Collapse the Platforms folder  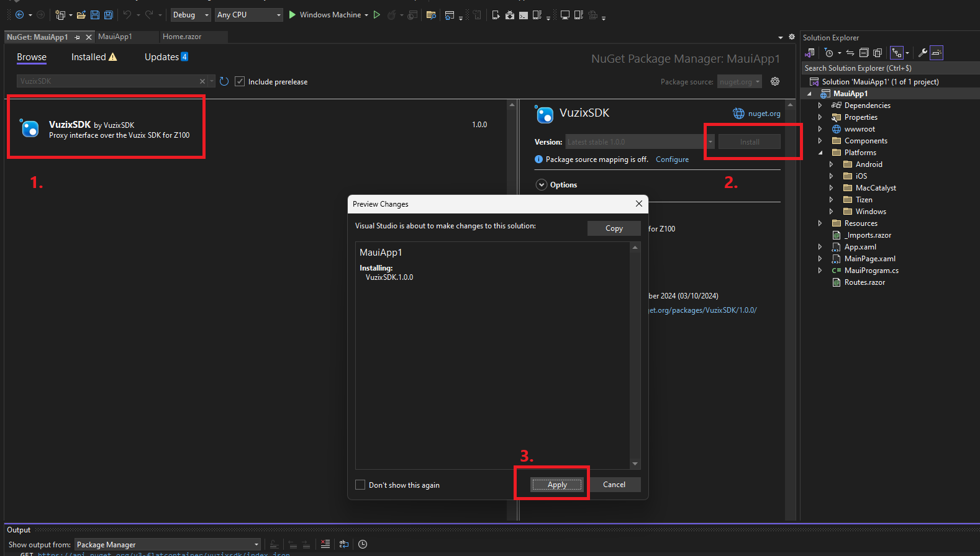click(x=820, y=153)
